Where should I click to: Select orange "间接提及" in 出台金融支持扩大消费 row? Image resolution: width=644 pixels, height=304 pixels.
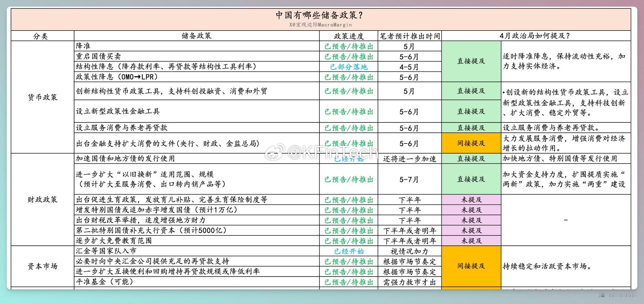(471, 143)
